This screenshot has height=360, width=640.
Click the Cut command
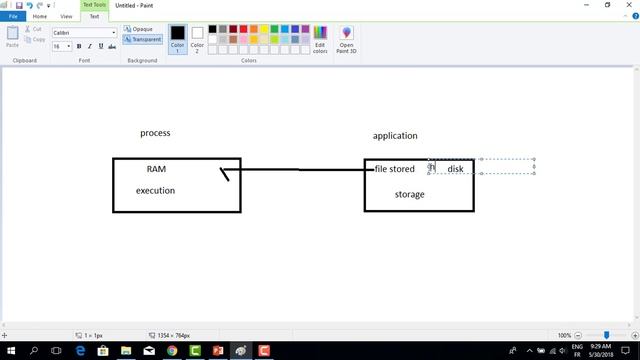tap(33, 29)
